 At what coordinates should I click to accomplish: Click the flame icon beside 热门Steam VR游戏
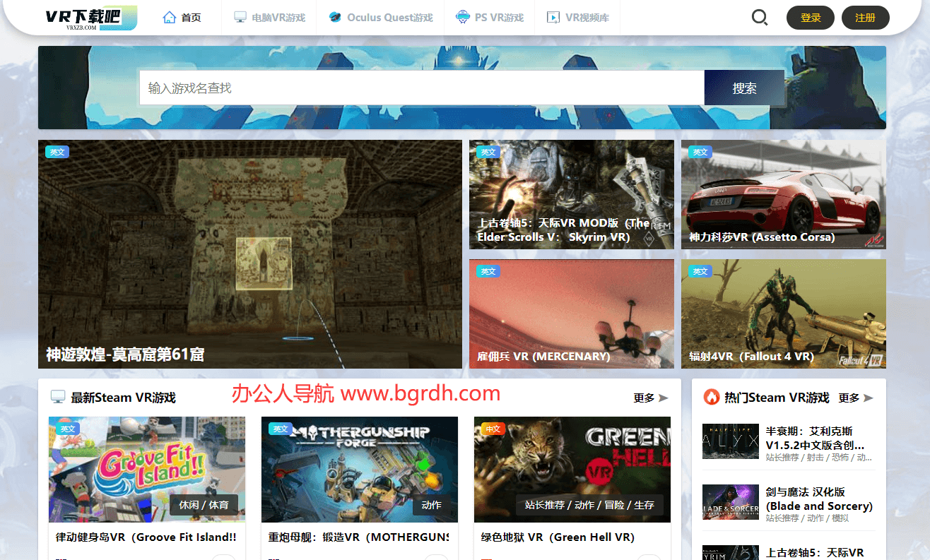pyautogui.click(x=711, y=398)
